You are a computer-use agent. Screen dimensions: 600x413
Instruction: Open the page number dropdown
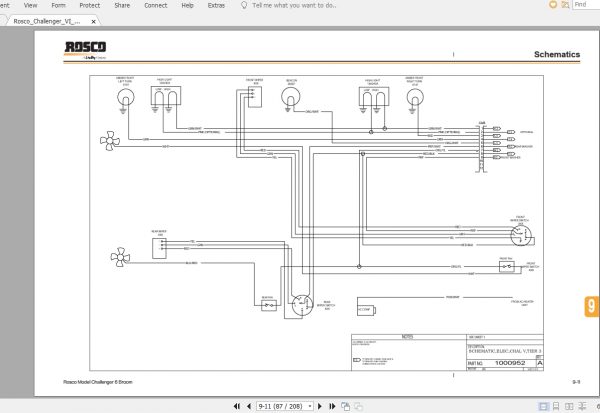tap(310, 406)
